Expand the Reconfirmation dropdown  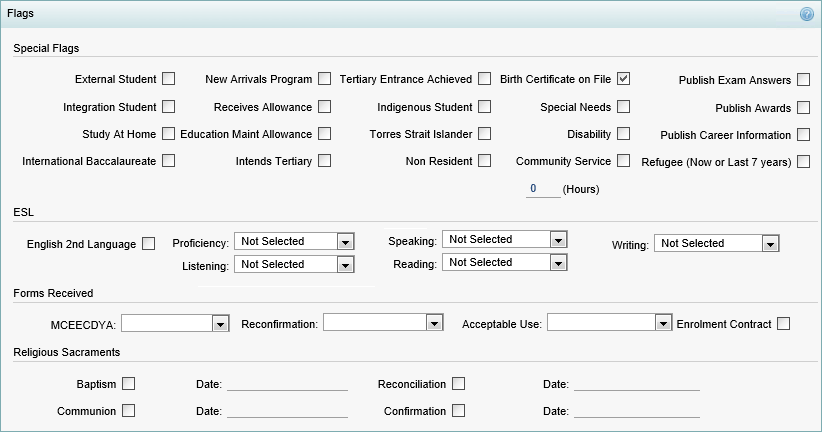tap(383, 322)
